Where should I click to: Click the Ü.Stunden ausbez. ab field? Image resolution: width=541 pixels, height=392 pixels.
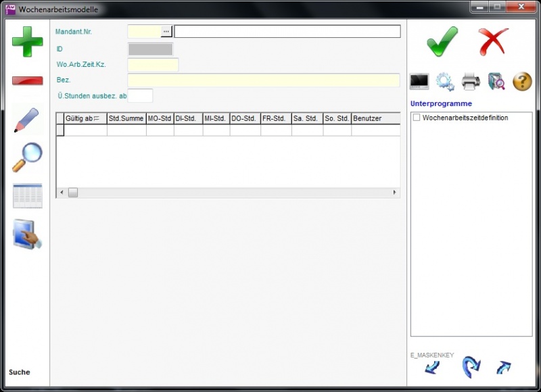141,95
